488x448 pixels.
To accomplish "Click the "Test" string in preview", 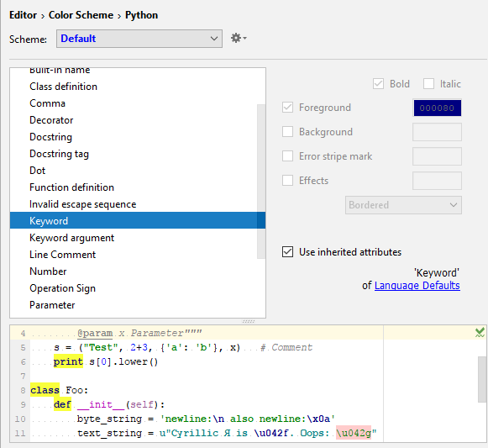I will pos(101,347).
